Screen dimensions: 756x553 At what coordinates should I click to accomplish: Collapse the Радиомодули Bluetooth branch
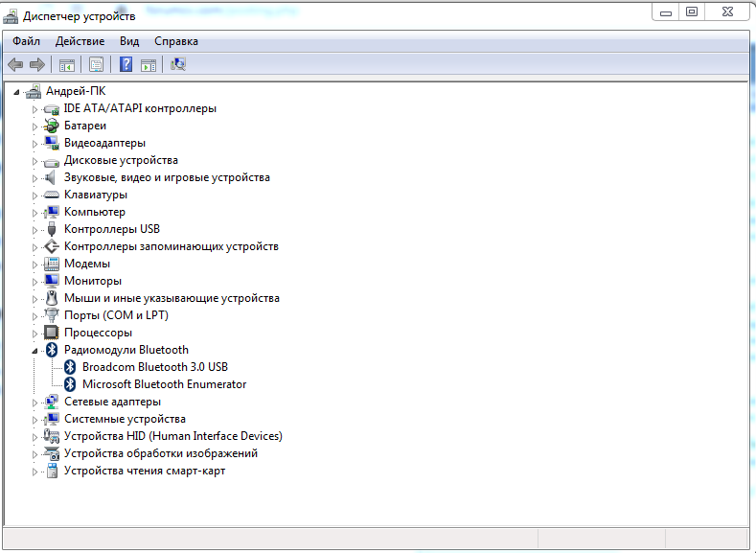coord(35,351)
